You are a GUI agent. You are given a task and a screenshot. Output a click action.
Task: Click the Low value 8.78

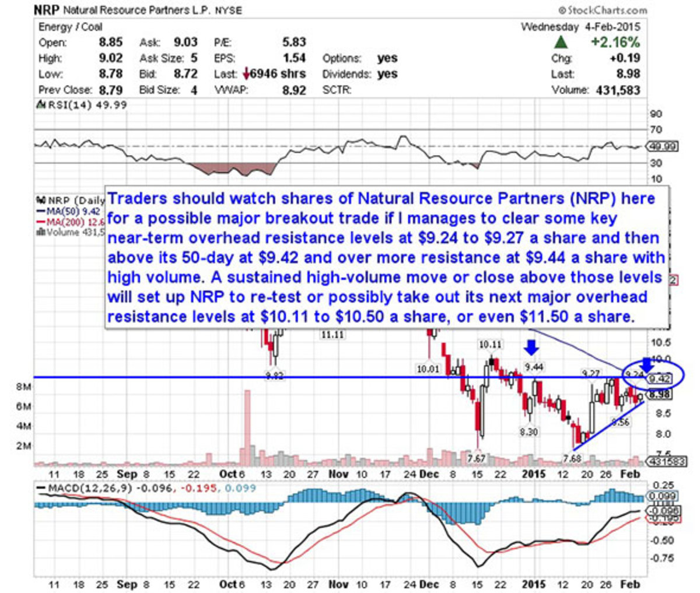point(110,74)
